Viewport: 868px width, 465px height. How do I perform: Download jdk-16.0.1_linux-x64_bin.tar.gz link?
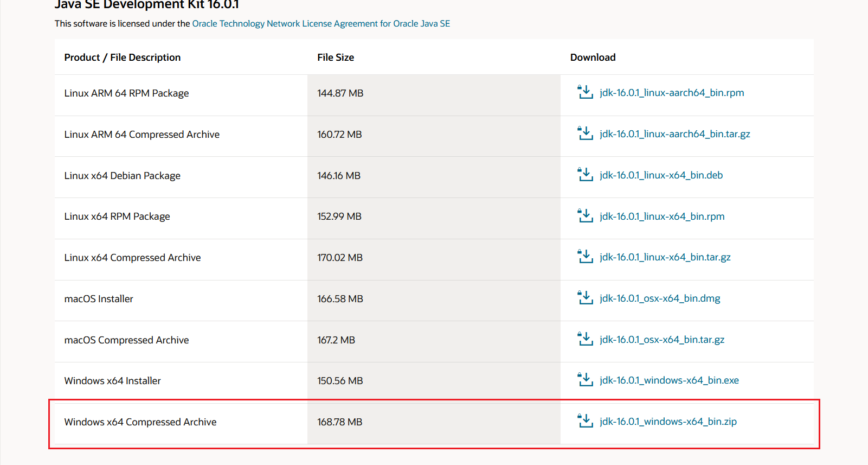coord(665,257)
